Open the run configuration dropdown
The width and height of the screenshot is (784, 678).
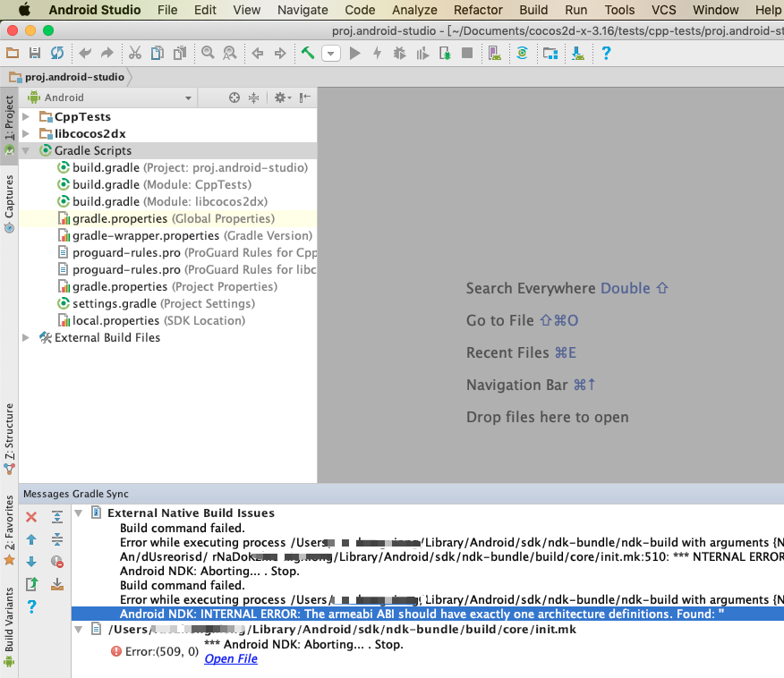point(331,54)
